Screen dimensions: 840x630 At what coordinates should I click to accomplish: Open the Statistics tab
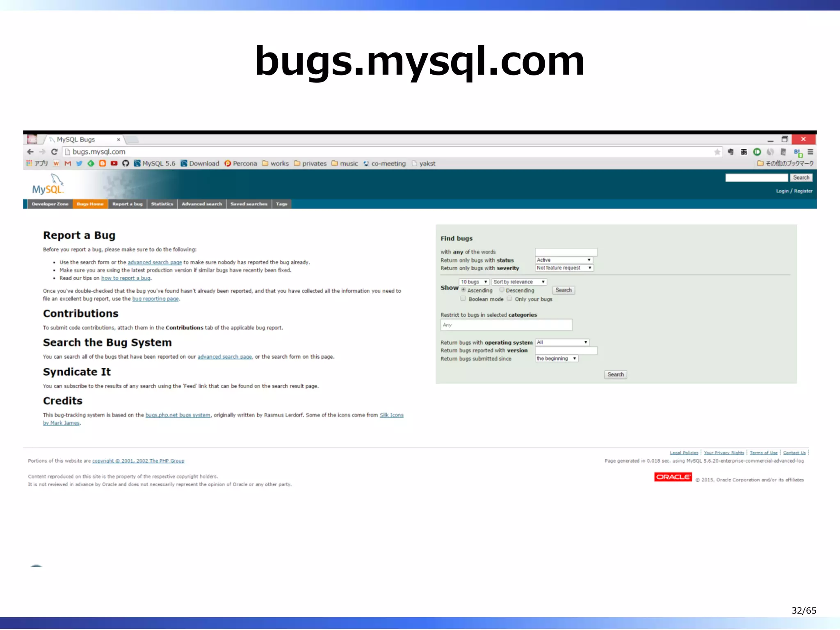coord(162,204)
